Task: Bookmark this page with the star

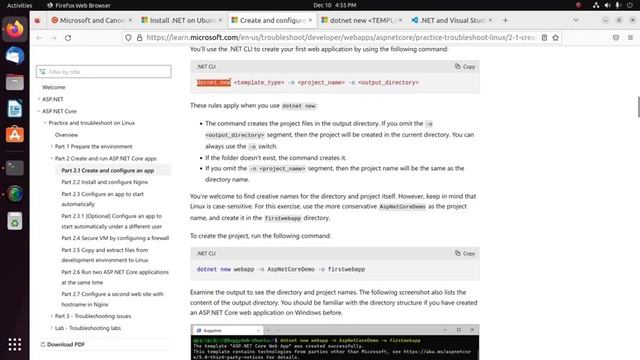Action: click(556, 38)
